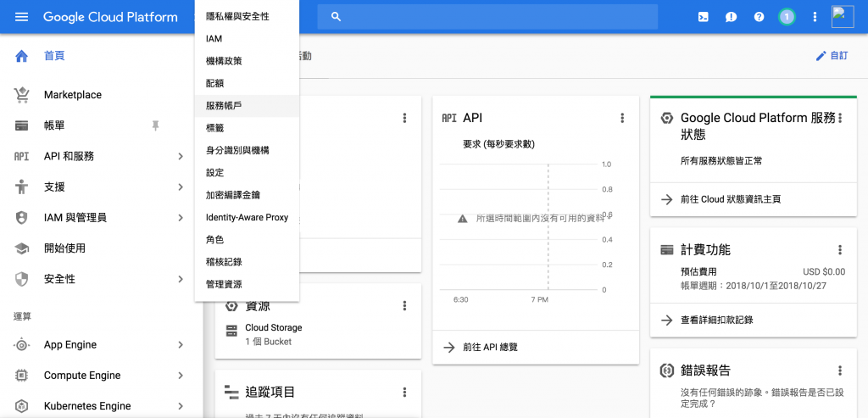Screen dimensions: 868x418
Task: Open the help question mark icon
Action: coord(759,17)
